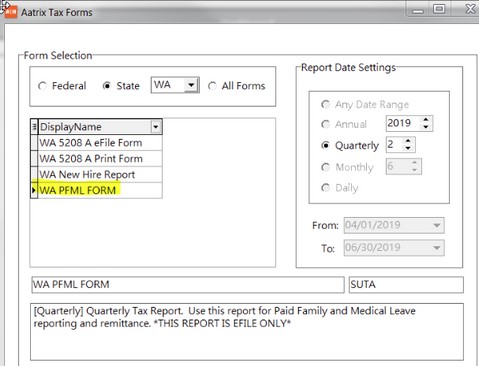Increase the quarter number stepper
The height and width of the screenshot is (367, 479).
click(x=408, y=141)
